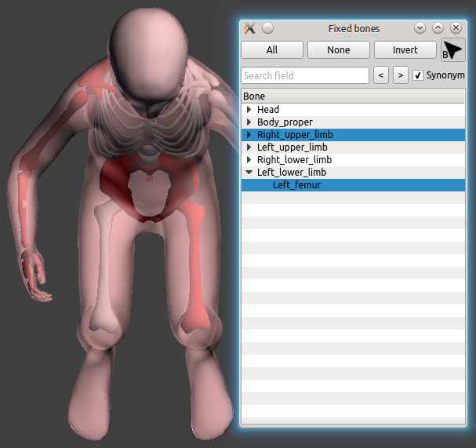Activate the arrow pick-bone tool button

(453, 49)
